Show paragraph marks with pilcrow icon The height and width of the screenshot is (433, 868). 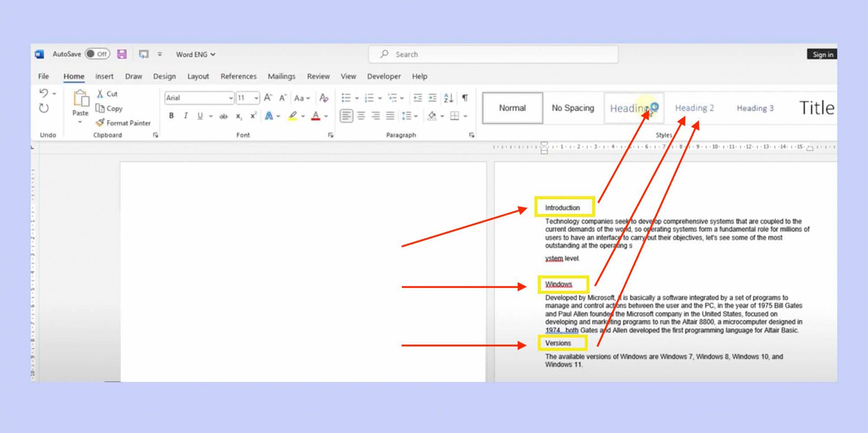pyautogui.click(x=465, y=98)
